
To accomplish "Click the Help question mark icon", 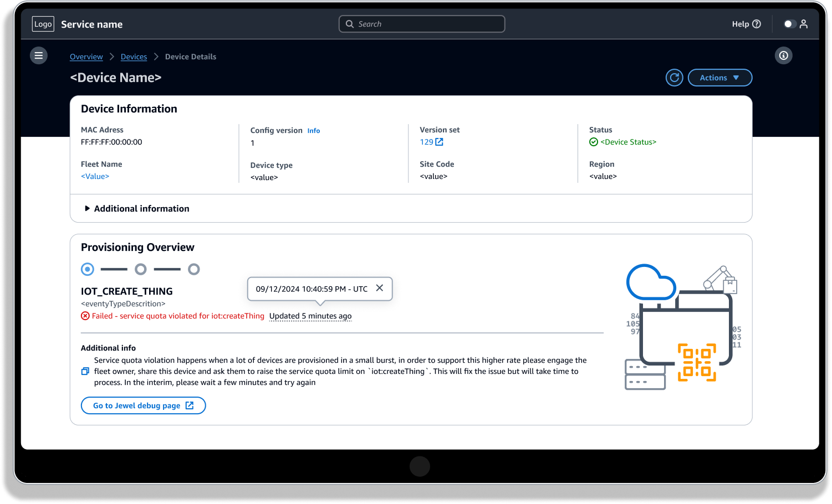I will click(x=757, y=24).
